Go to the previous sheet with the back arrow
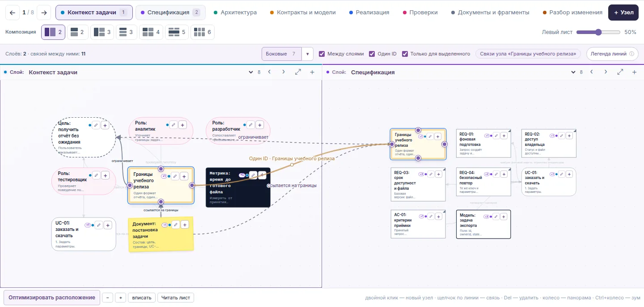 tap(12, 13)
